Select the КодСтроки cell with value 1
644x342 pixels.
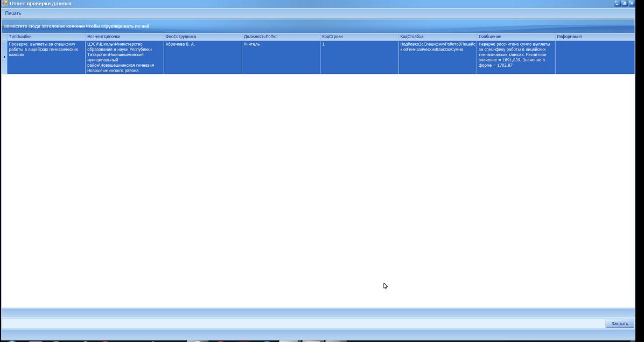point(359,57)
